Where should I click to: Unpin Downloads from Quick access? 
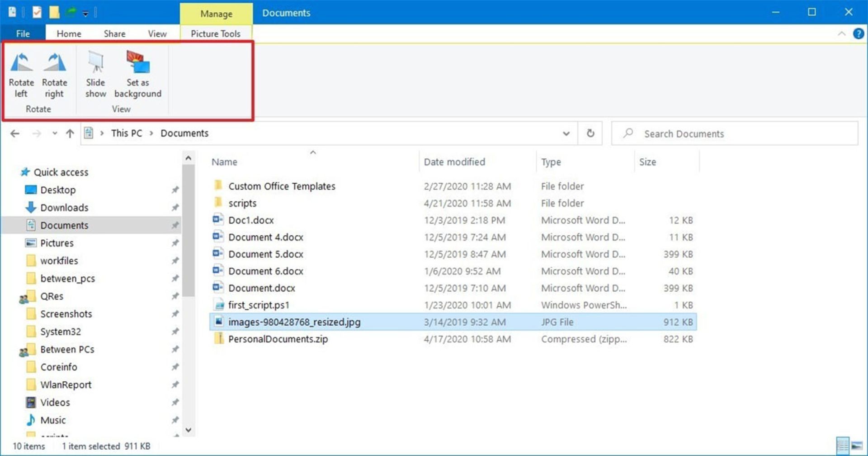(x=175, y=208)
